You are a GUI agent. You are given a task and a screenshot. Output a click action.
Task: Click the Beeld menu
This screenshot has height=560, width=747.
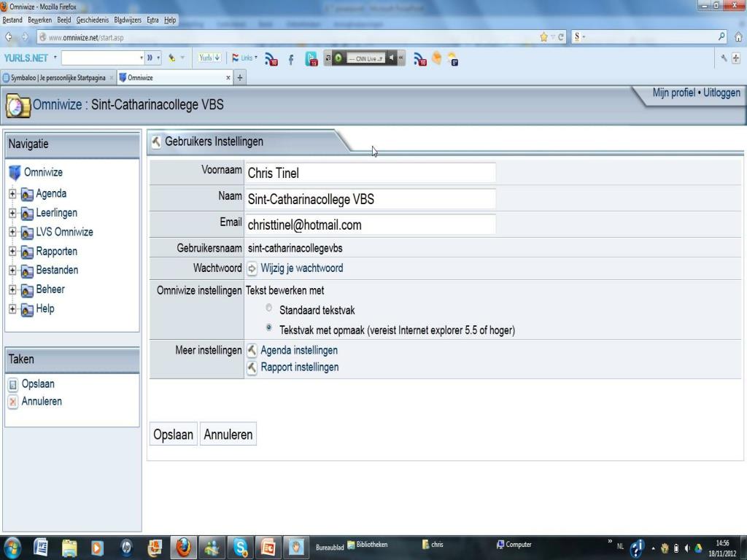click(64, 20)
